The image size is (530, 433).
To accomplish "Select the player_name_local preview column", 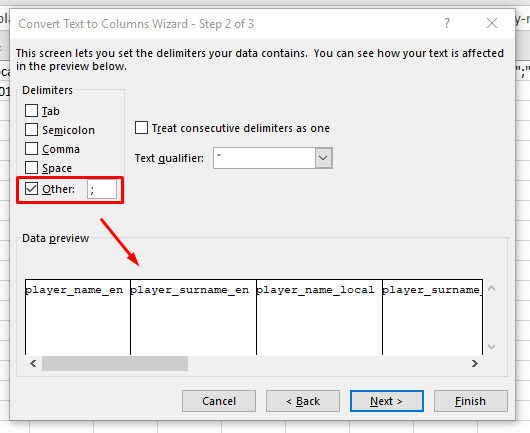I will point(319,317).
